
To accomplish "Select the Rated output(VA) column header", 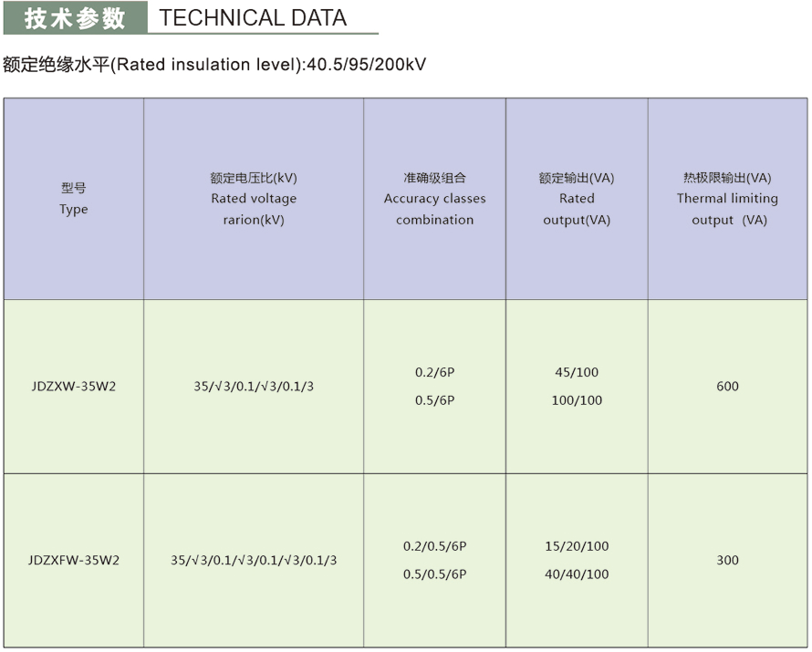I will pos(577,199).
